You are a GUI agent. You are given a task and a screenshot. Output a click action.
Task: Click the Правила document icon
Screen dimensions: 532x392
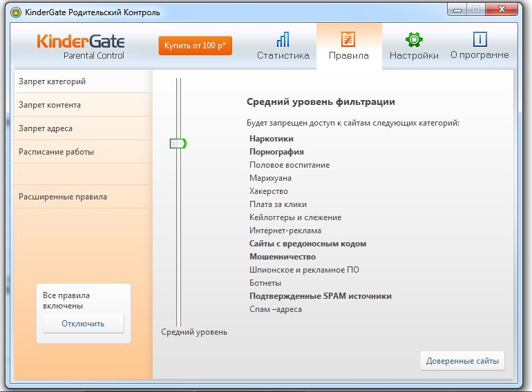coord(348,39)
